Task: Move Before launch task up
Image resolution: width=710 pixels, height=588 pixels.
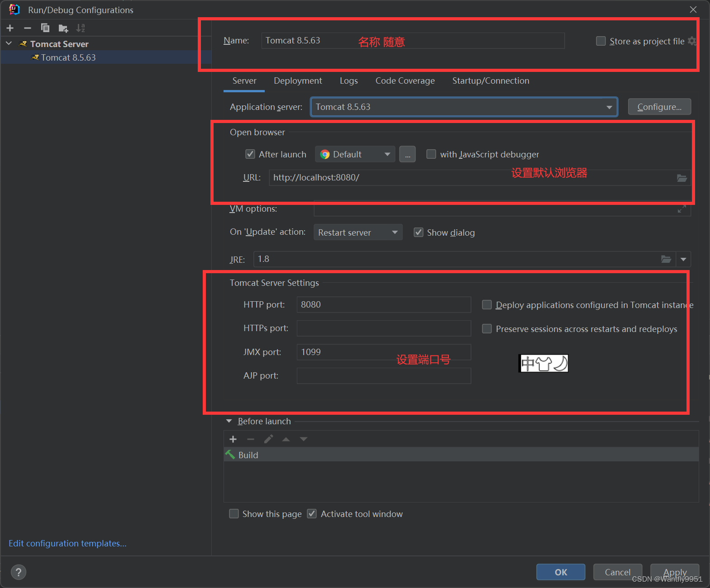Action: (286, 439)
